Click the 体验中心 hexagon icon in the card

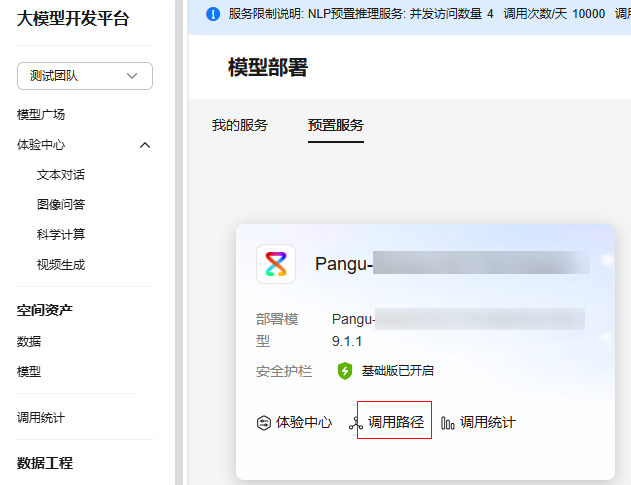pyautogui.click(x=264, y=423)
